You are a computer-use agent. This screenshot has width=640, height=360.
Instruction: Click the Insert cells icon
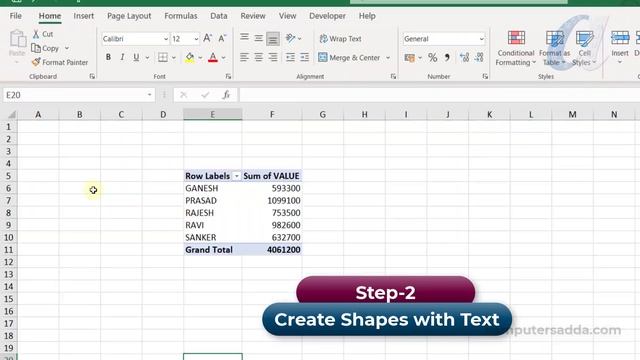click(x=620, y=39)
